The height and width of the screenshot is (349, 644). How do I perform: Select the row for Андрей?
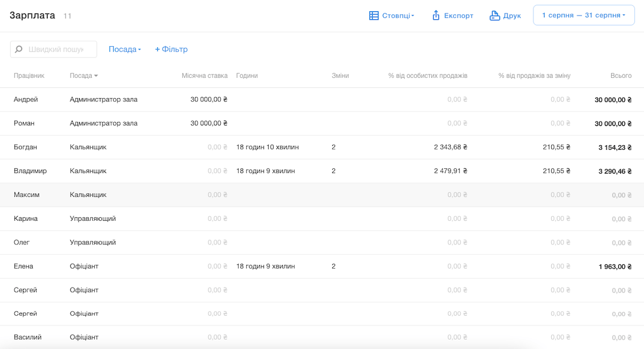pos(26,100)
